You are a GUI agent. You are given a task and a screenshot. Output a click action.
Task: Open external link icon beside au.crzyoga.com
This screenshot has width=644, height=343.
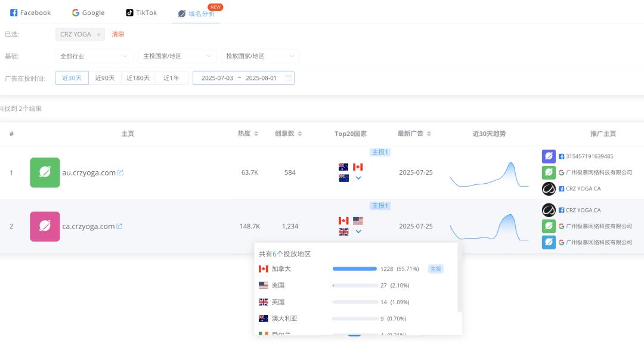[x=120, y=172]
